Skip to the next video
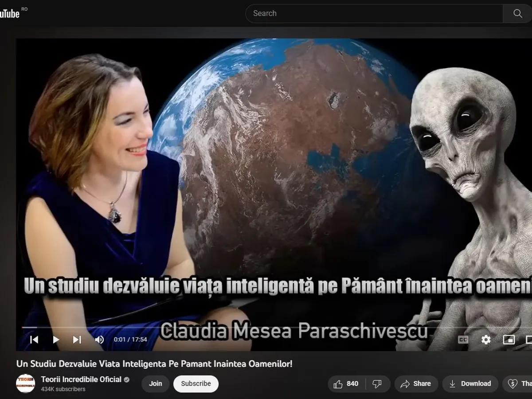This screenshot has height=399, width=532. point(77,340)
